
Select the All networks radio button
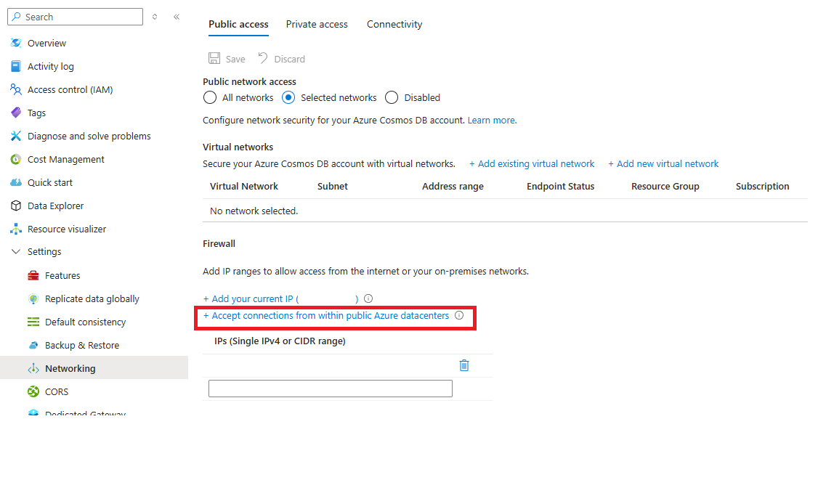click(x=210, y=97)
